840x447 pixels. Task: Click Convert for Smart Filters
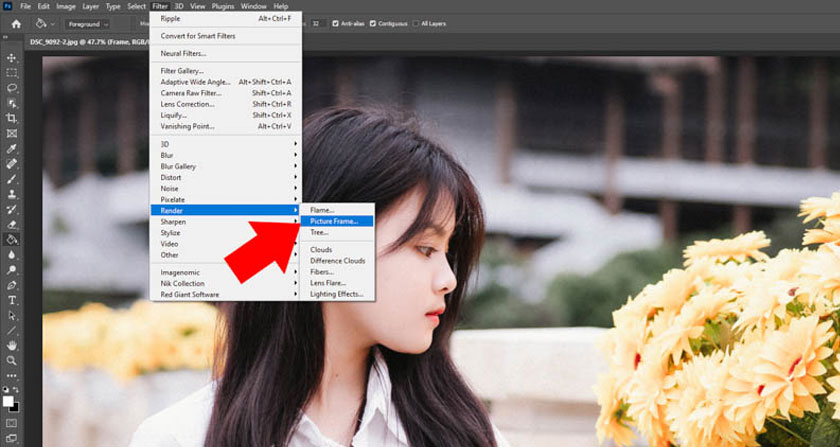(x=205, y=37)
